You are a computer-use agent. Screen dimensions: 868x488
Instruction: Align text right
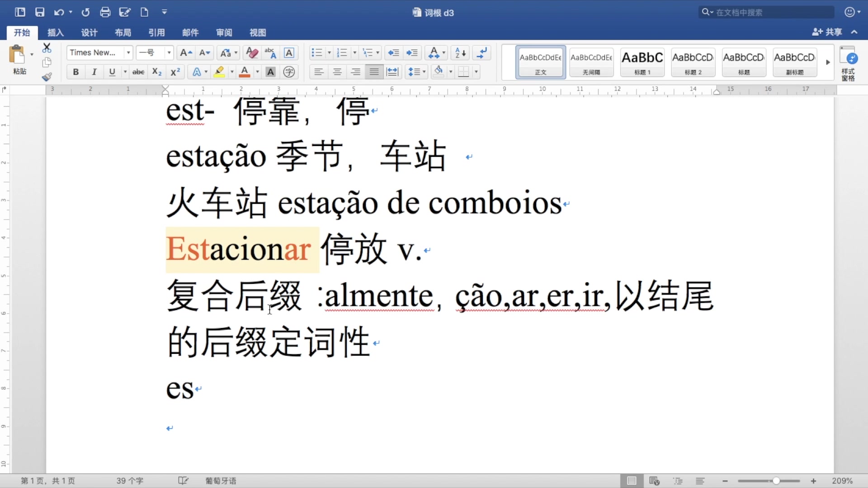tap(356, 72)
